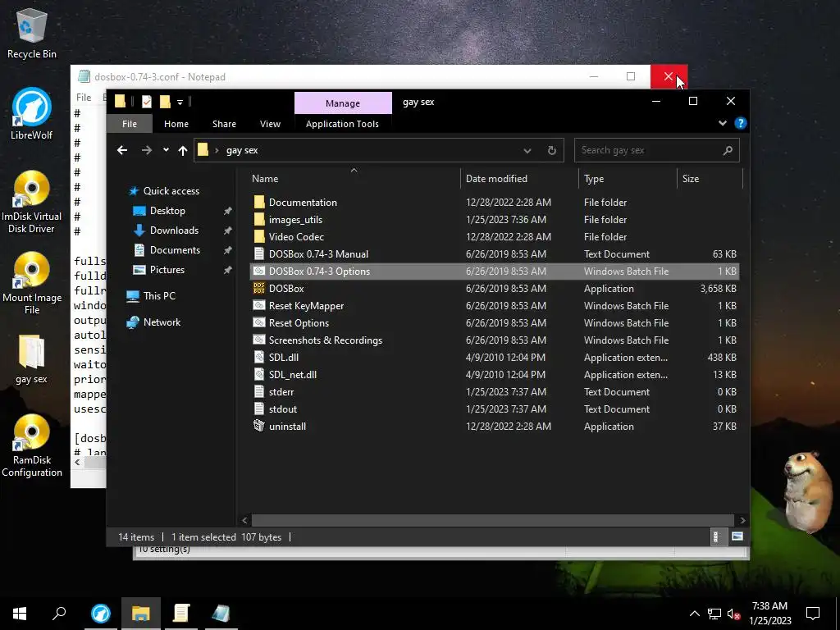
Task: Sort by Name column header
Action: 354,178
